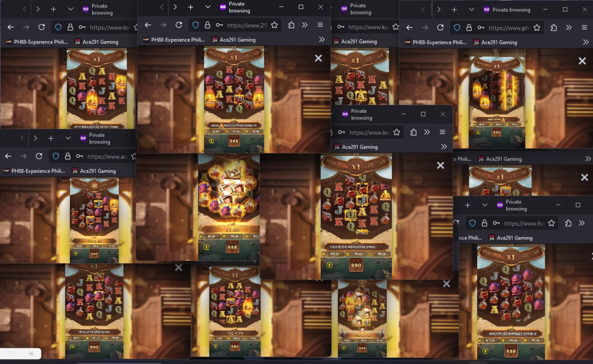Click the lock icon in top-left window
The height and width of the screenshot is (364, 593).
click(x=70, y=27)
